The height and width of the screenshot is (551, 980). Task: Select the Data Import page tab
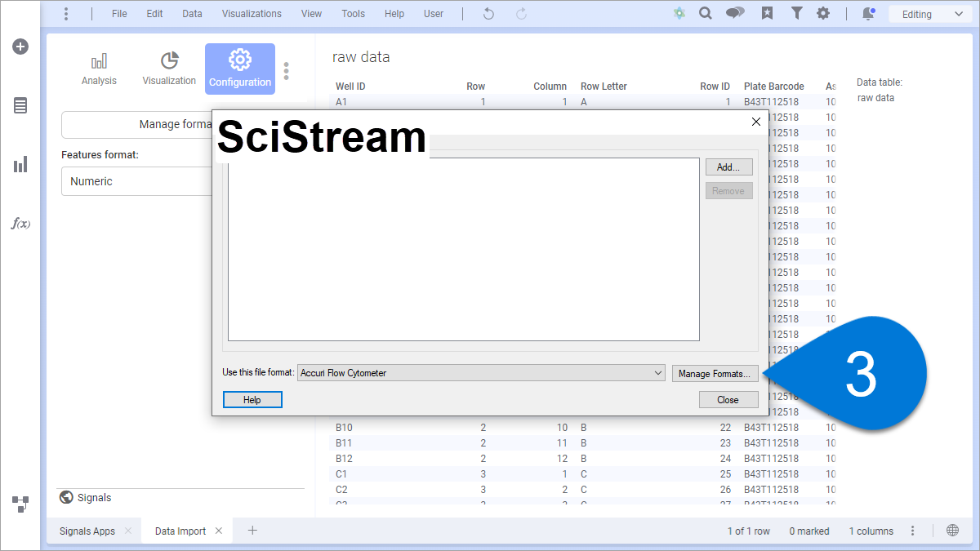point(180,531)
